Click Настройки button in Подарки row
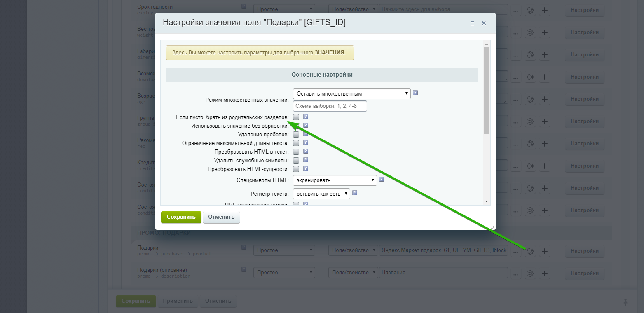The width and height of the screenshot is (644, 313). [x=584, y=251]
